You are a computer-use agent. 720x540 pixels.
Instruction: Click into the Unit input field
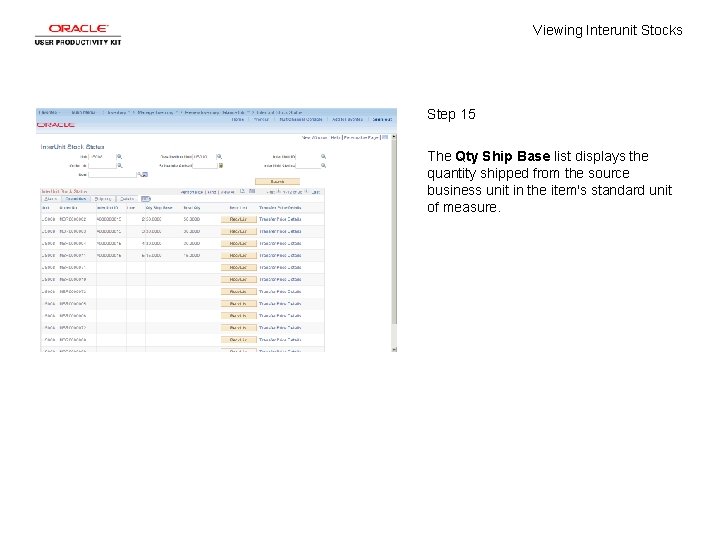point(102,157)
